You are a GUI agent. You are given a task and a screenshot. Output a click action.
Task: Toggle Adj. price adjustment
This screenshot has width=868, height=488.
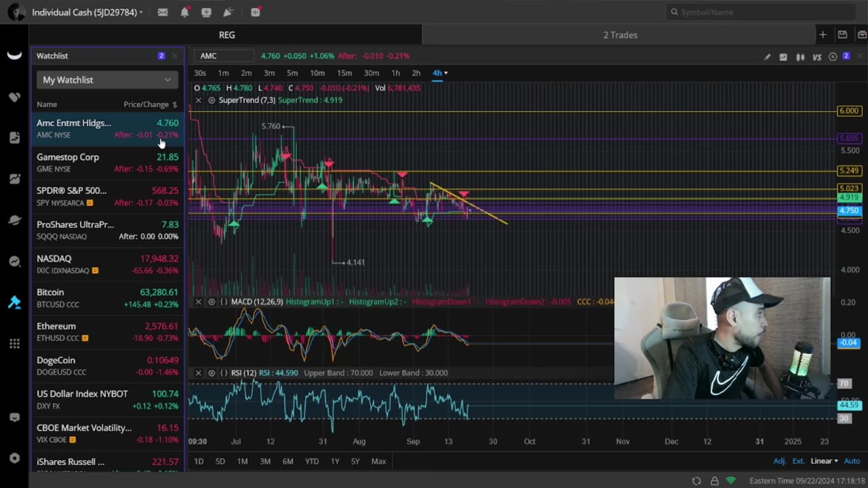(780, 461)
